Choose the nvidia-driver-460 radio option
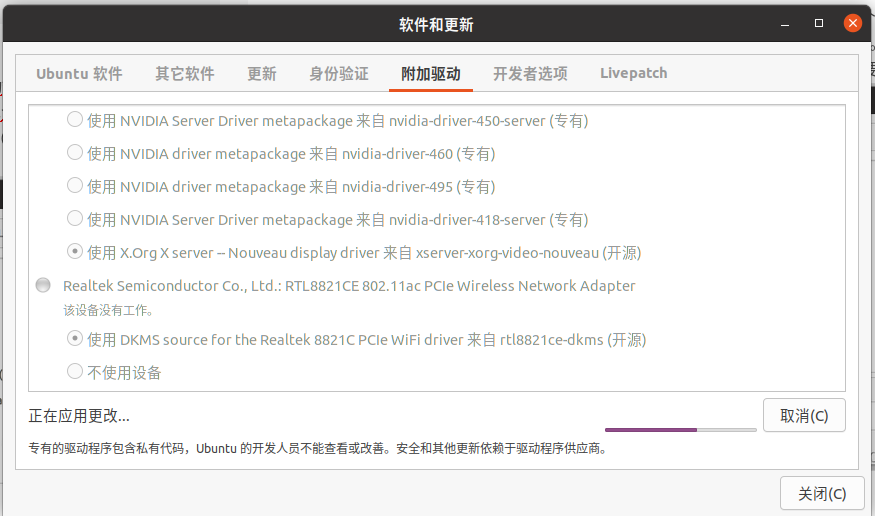Image resolution: width=875 pixels, height=516 pixels. click(x=75, y=152)
